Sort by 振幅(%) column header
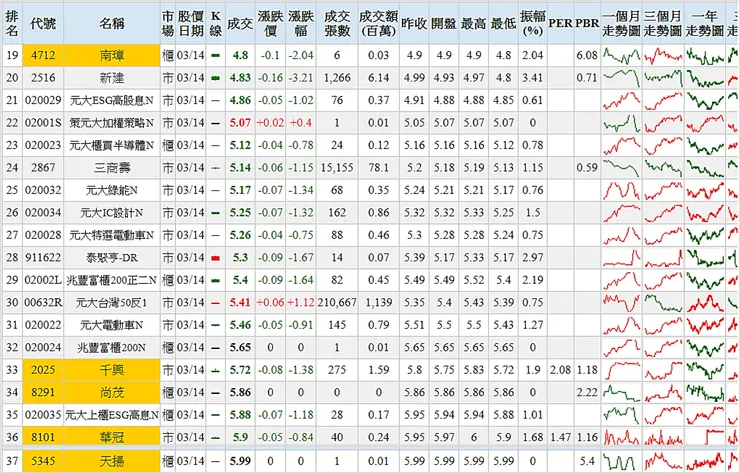Viewport: 740px width, 473px height. (532, 24)
